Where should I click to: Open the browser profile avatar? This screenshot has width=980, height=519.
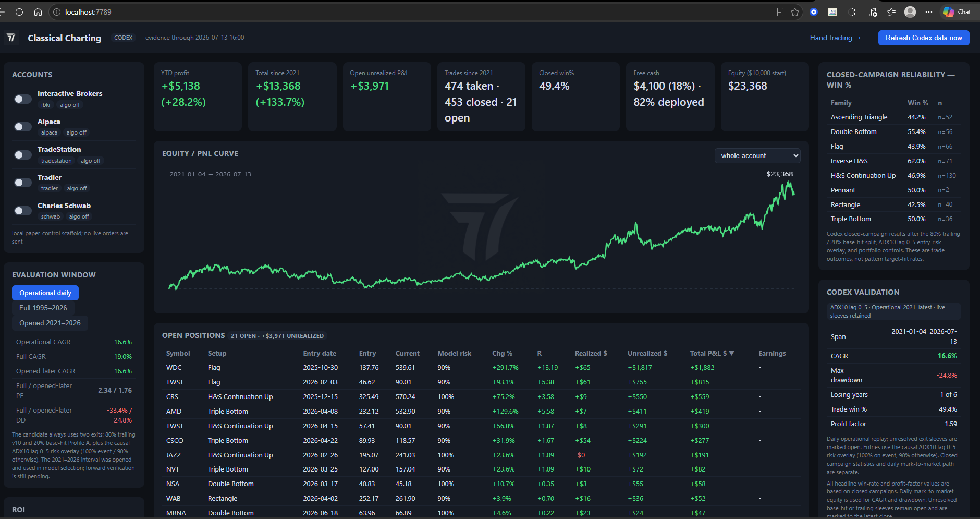pos(910,12)
